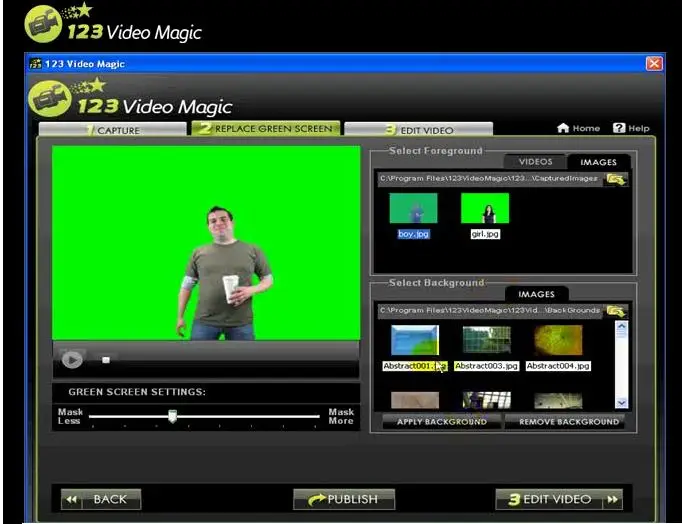
Task: Click the green screen video preview
Action: [x=206, y=243]
